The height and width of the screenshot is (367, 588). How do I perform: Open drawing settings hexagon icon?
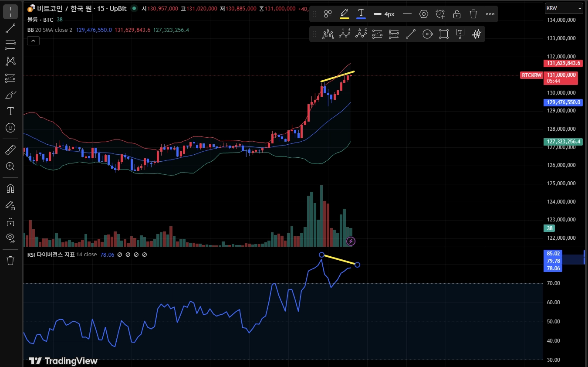point(424,14)
